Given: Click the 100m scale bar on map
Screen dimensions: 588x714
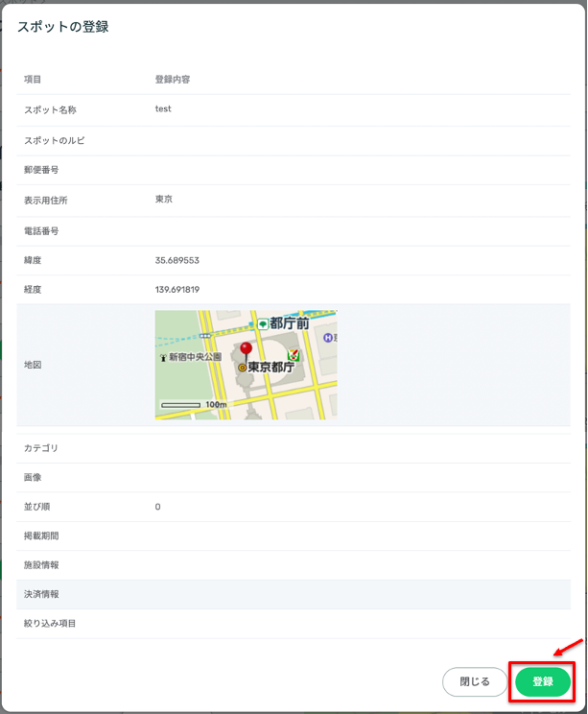Looking at the screenshot, I should tap(194, 405).
